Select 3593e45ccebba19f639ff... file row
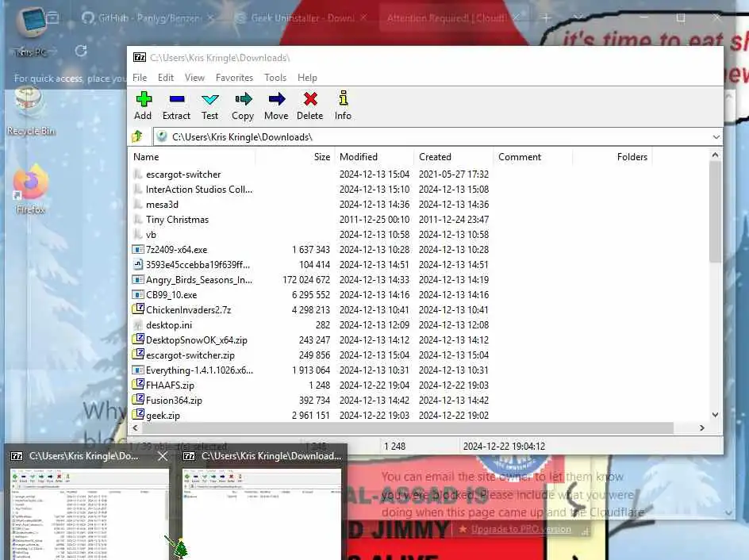 coord(310,264)
